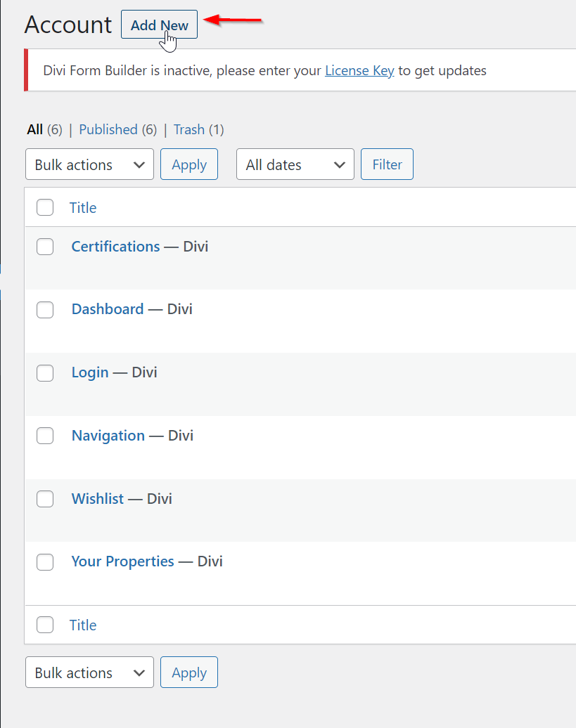The height and width of the screenshot is (728, 576).
Task: Toggle the footer select-all checkbox
Action: tap(45, 625)
